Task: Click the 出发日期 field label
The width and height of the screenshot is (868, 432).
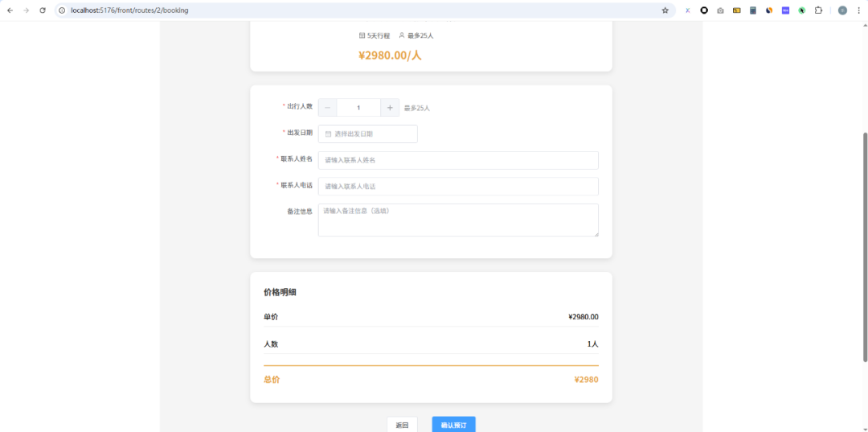Action: [300, 133]
